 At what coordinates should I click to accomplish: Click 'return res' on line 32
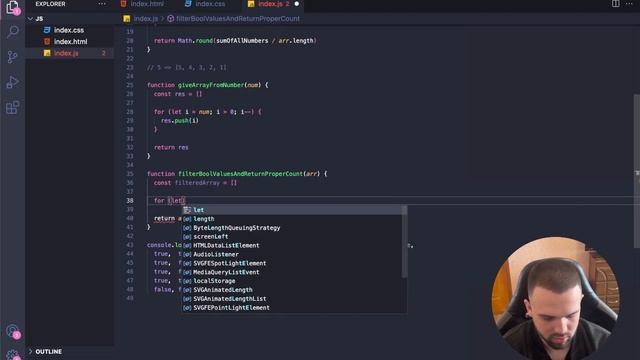(x=171, y=147)
